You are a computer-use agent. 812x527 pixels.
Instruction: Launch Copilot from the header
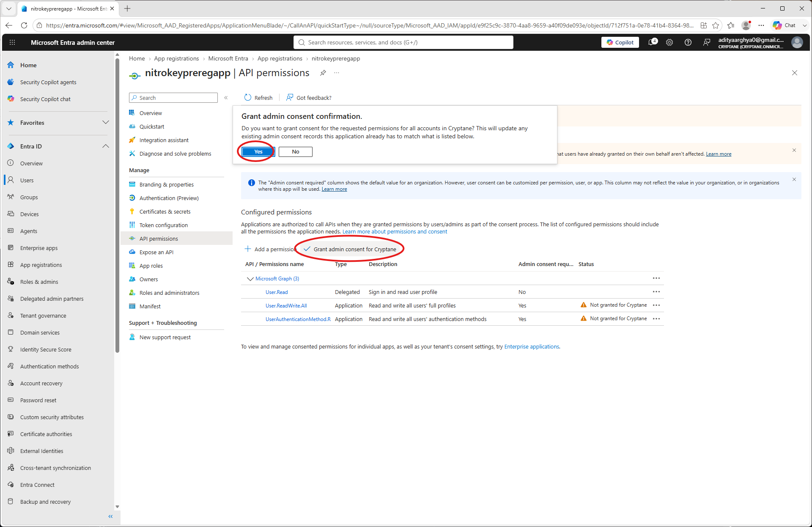click(x=620, y=42)
